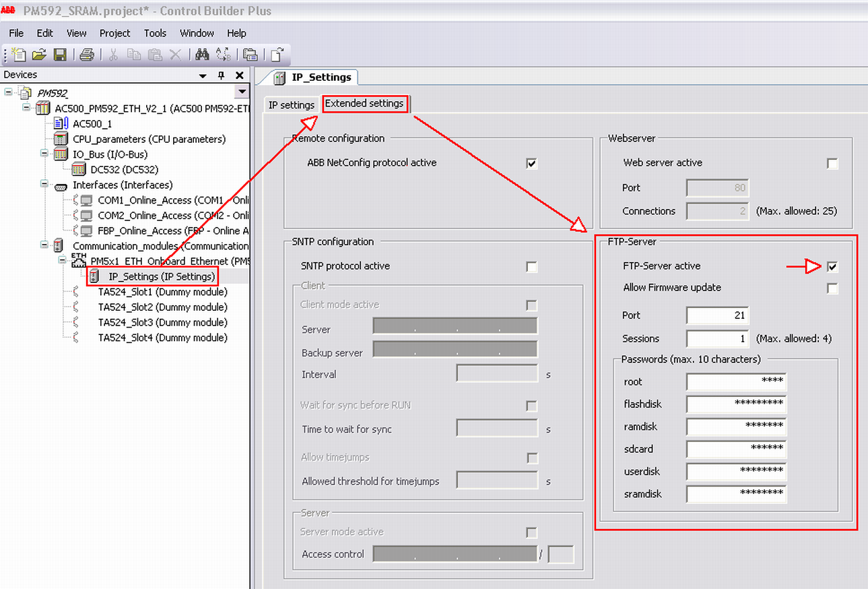Collapse the IO_Bus tree node
The width and height of the screenshot is (868, 589).
point(44,154)
